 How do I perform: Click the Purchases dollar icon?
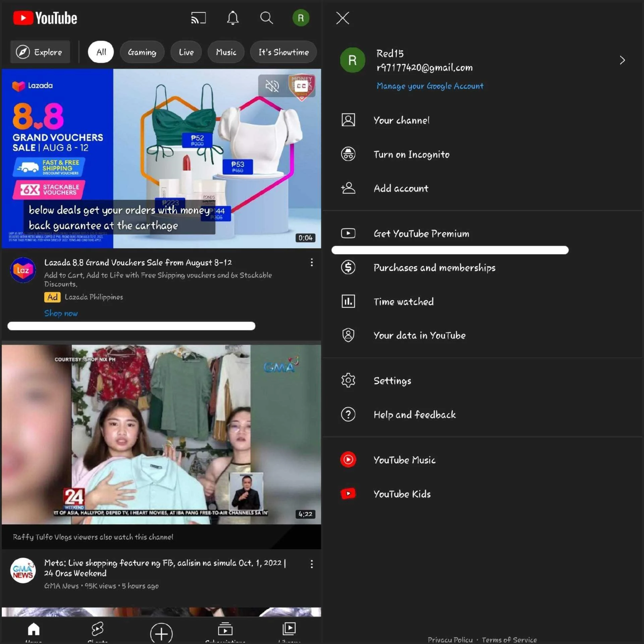coord(348,267)
